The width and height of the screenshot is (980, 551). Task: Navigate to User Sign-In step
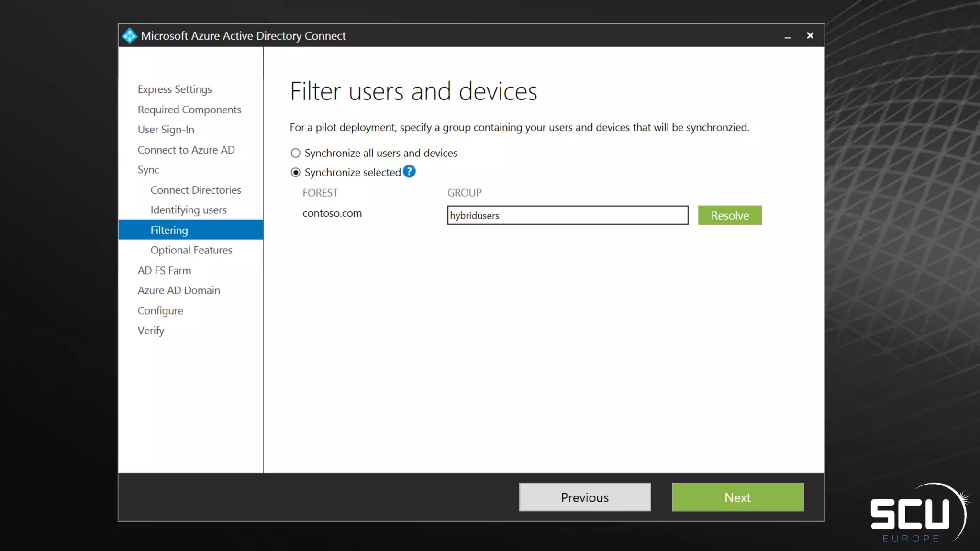(166, 130)
